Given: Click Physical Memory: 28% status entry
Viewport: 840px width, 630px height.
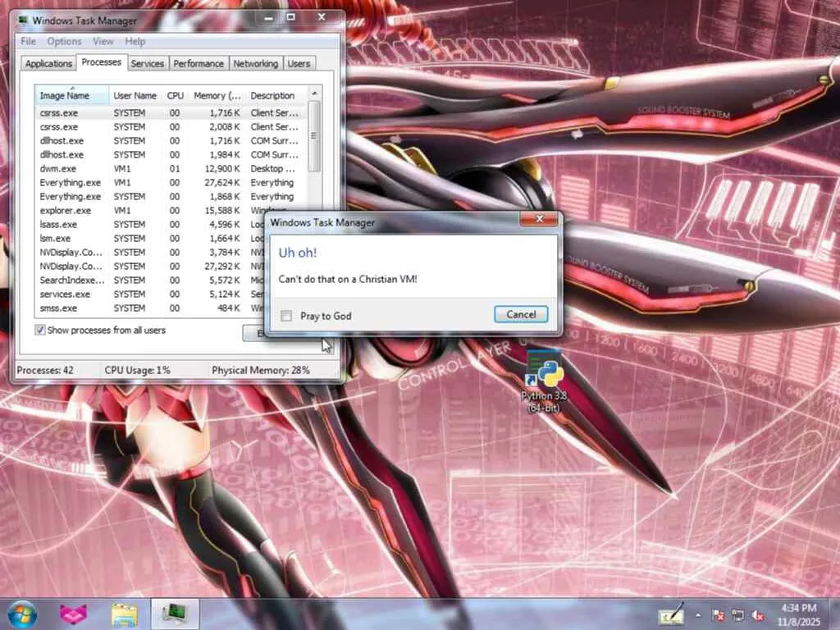Looking at the screenshot, I should [x=261, y=370].
